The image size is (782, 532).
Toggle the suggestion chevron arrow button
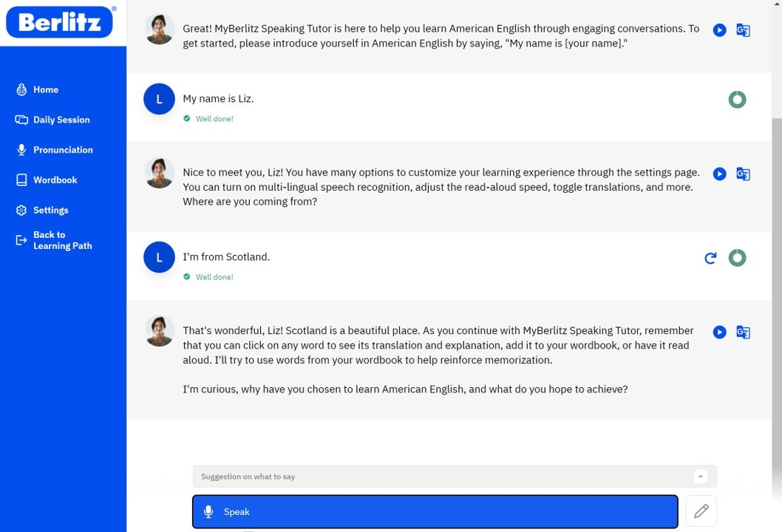click(x=701, y=477)
